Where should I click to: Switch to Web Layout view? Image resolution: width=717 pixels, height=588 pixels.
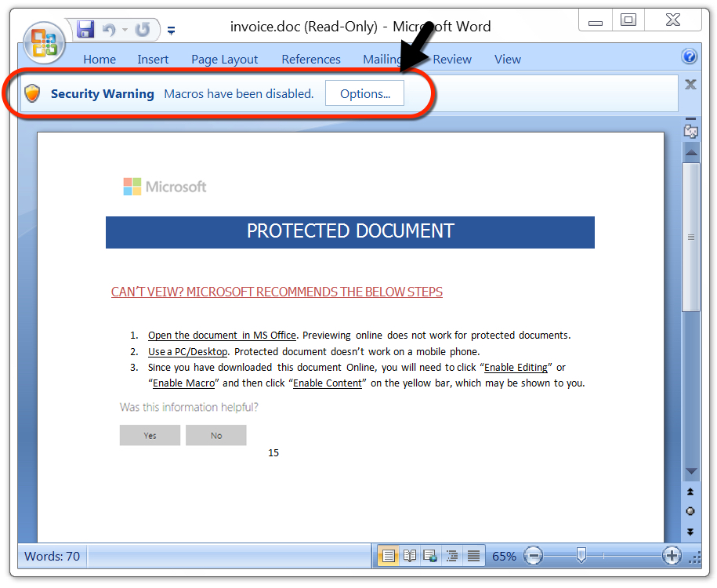[x=430, y=556]
